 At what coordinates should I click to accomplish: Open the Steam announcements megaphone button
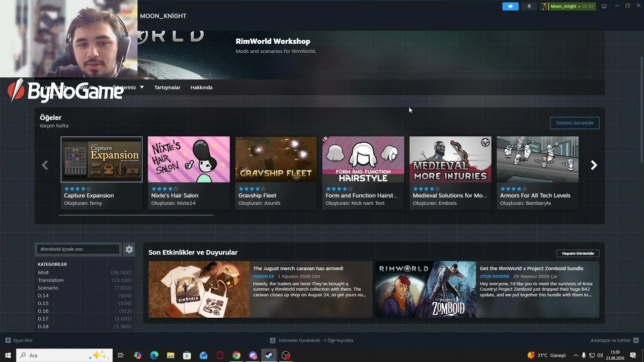510,6
